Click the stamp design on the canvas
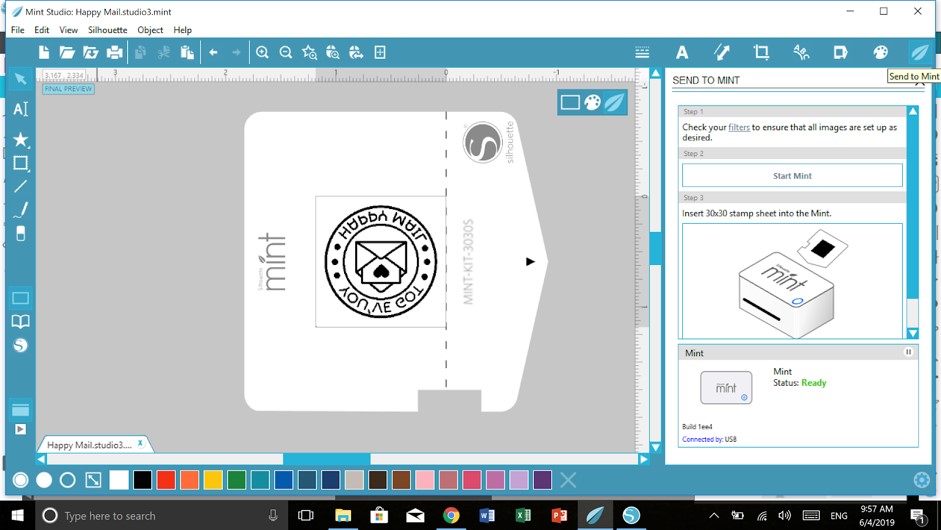941x530 pixels. tap(380, 262)
